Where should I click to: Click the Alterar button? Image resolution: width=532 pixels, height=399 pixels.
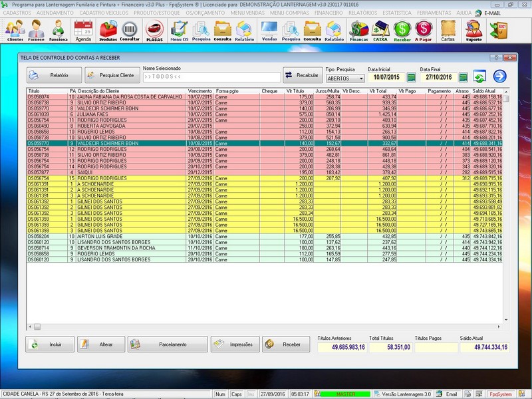101,344
